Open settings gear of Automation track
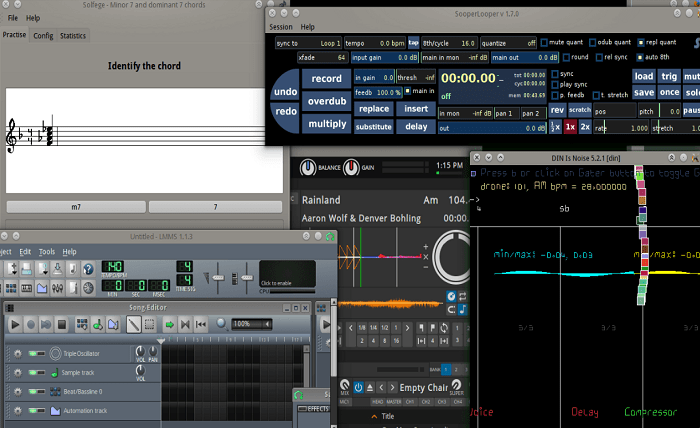700x428 pixels. click(x=18, y=411)
